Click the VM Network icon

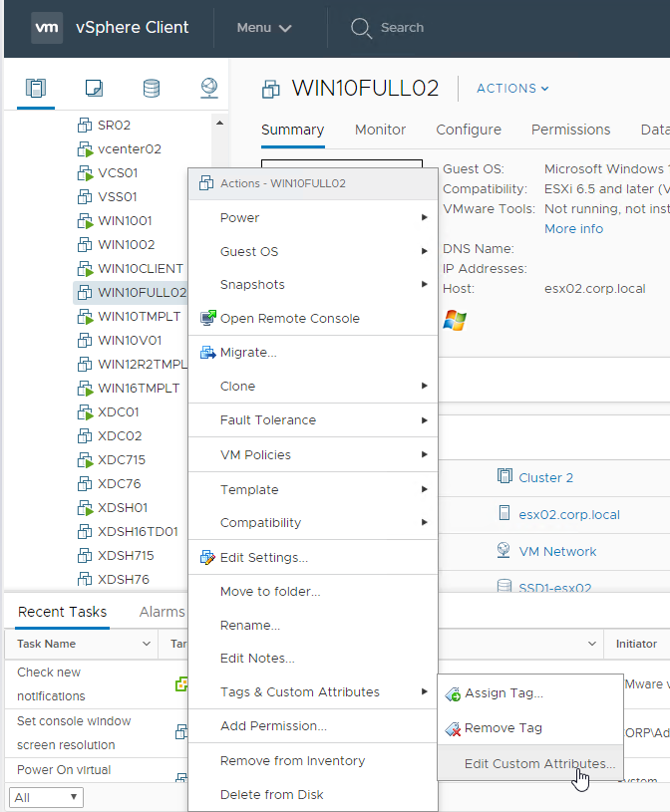(x=503, y=550)
